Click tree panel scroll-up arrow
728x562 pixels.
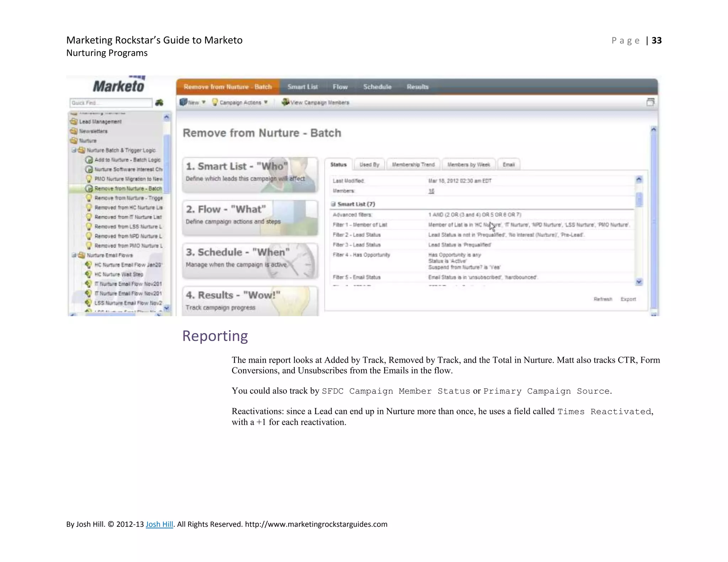[167, 117]
